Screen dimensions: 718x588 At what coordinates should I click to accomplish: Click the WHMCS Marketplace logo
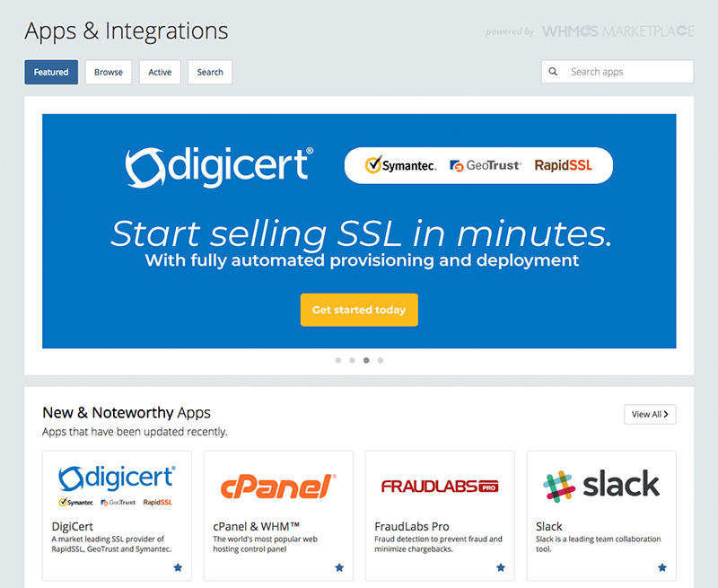(618, 31)
